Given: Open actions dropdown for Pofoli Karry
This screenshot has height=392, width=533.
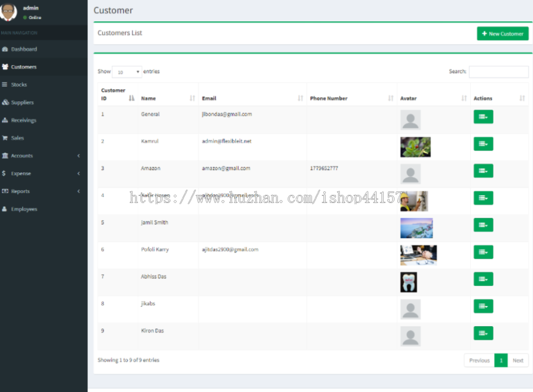Looking at the screenshot, I should (483, 252).
